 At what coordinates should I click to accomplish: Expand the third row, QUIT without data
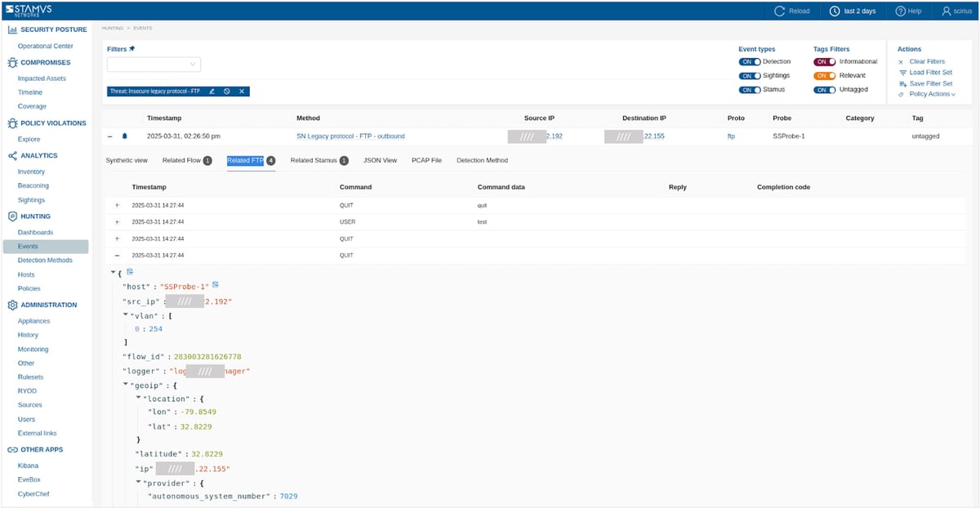(x=117, y=238)
